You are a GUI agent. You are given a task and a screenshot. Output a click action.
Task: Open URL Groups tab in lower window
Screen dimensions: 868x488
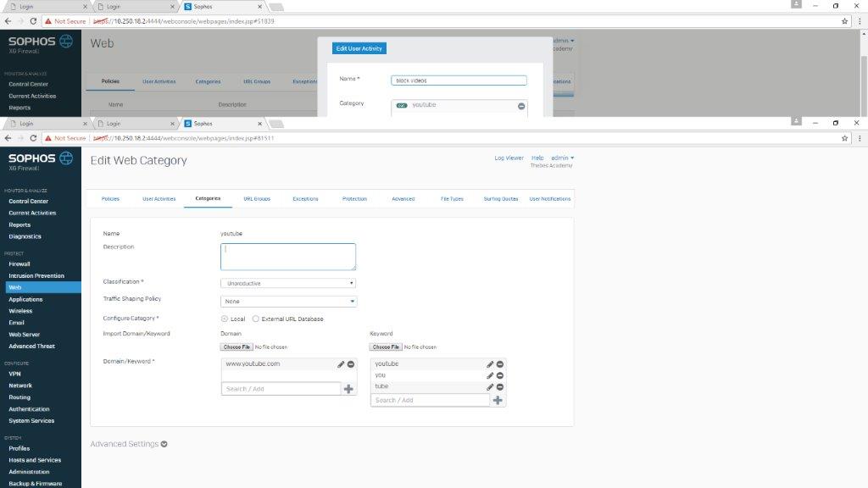pyautogui.click(x=257, y=198)
